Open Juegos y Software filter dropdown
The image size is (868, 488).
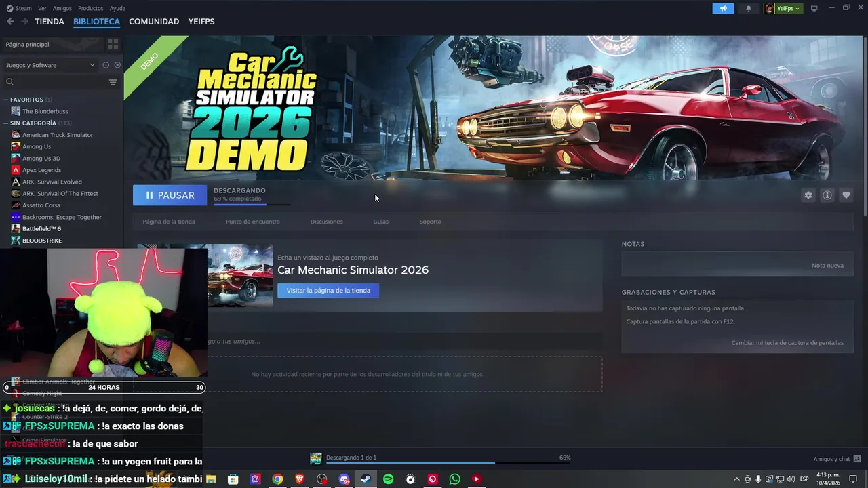pyautogui.click(x=50, y=65)
